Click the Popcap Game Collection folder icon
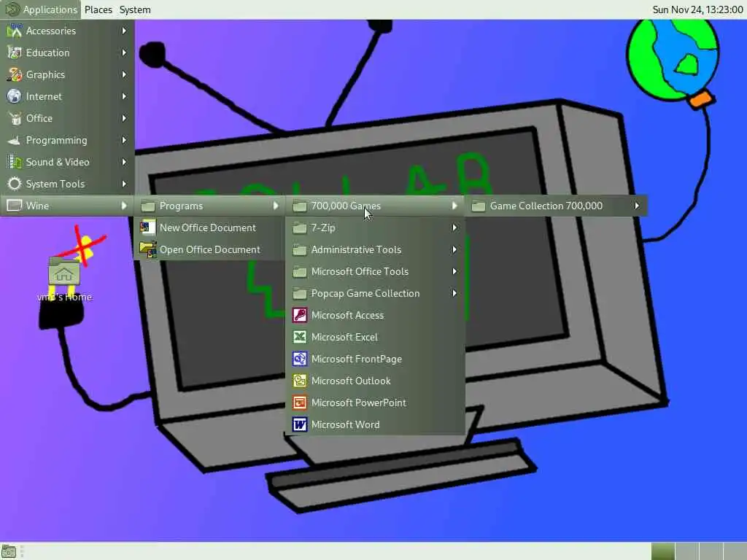This screenshot has height=560, width=747. (300, 294)
